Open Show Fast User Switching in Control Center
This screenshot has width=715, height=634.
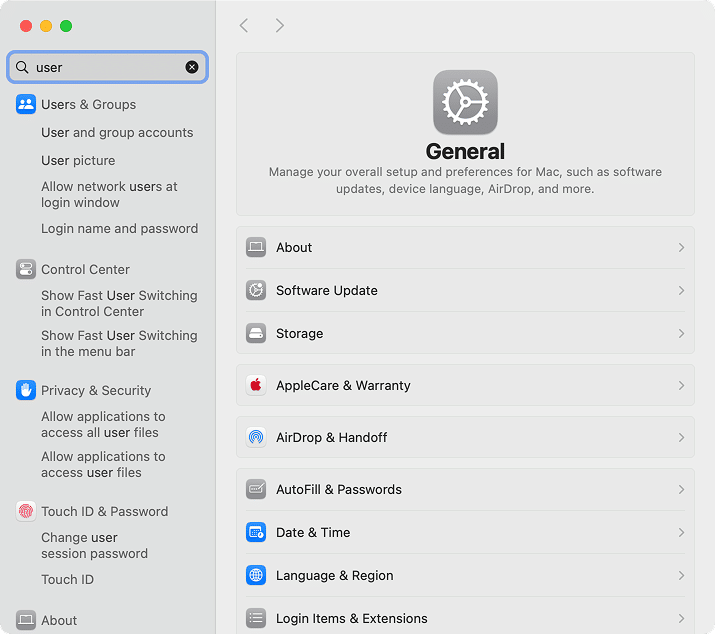click(x=119, y=303)
